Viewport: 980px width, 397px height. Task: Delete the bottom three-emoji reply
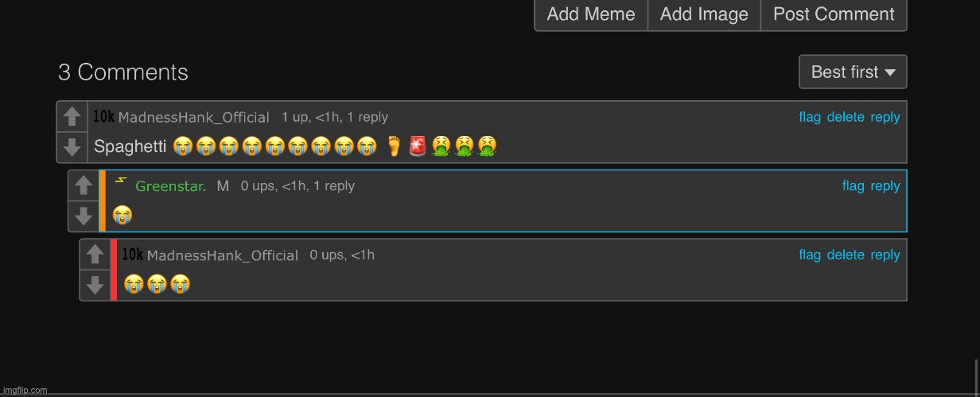[x=846, y=255]
